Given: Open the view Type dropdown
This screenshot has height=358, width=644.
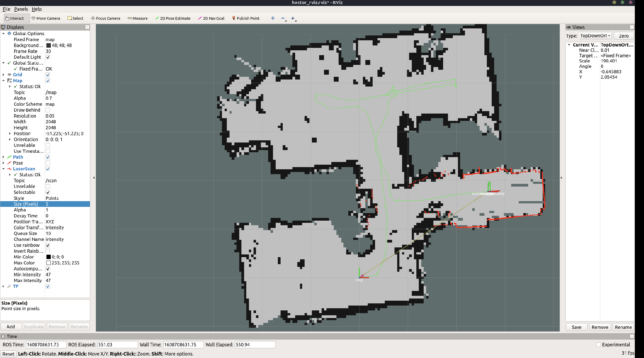Looking at the screenshot, I should (x=595, y=36).
